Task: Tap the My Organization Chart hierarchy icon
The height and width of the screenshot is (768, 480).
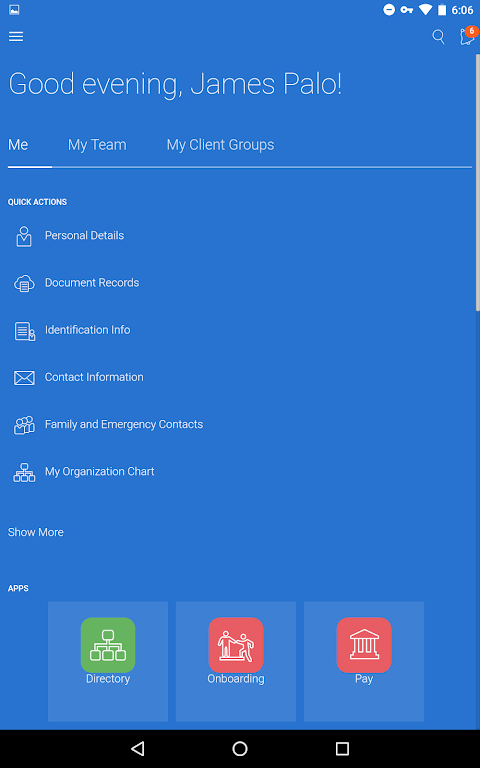Action: (x=24, y=472)
